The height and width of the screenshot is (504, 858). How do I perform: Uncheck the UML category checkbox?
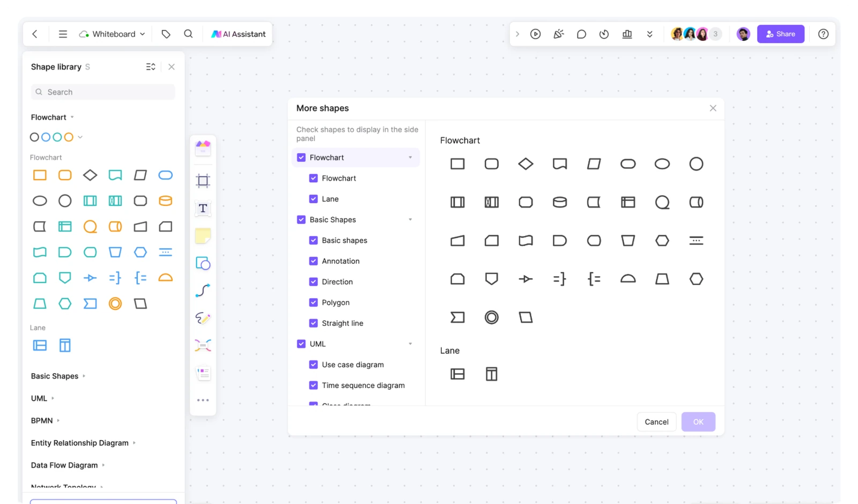[301, 344]
